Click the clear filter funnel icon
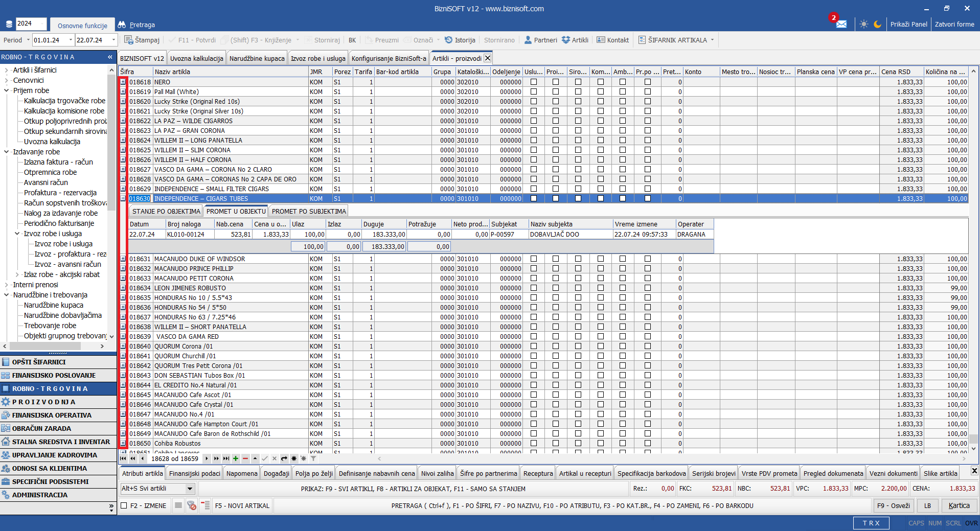 pyautogui.click(x=313, y=458)
